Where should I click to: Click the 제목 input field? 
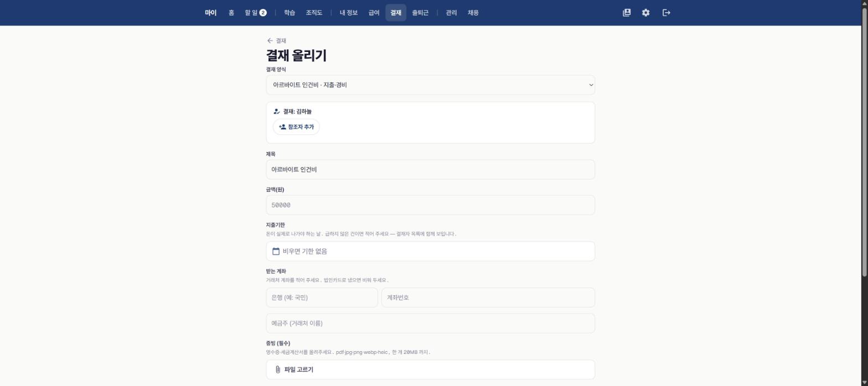click(x=430, y=170)
